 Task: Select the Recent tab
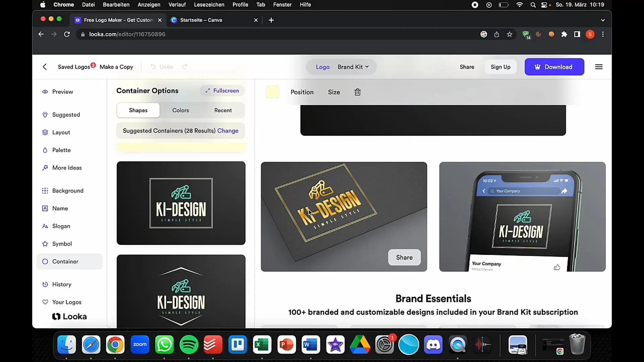click(x=223, y=110)
